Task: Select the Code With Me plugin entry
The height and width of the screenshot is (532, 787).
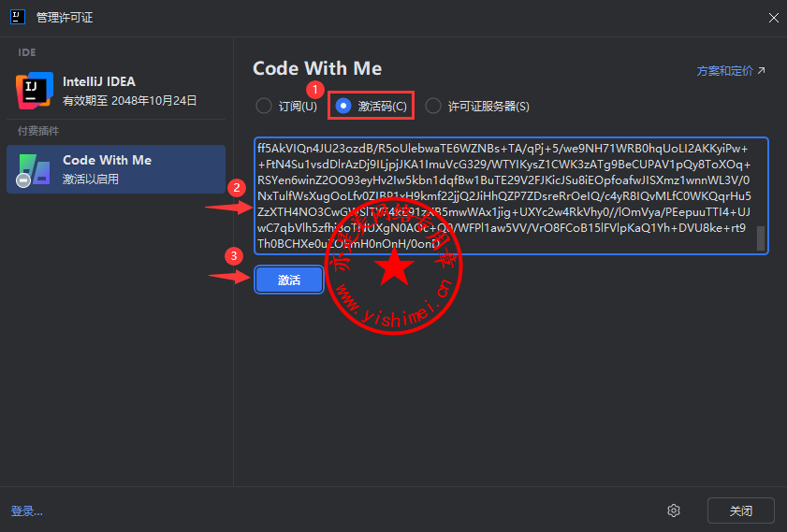Action: (116, 169)
